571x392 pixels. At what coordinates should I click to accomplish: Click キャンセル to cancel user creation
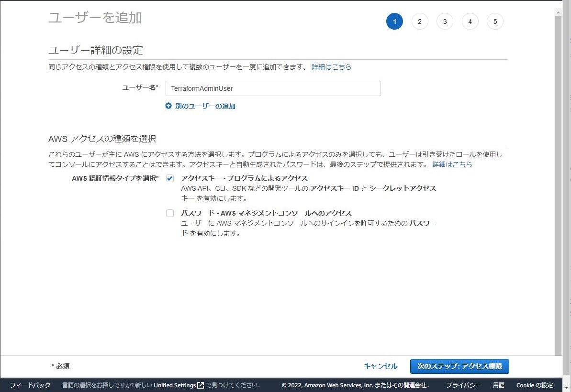click(x=381, y=366)
